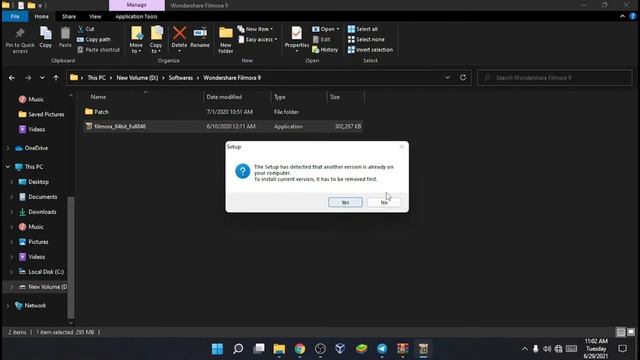Open the New item dropdown
The image size is (640, 360).
click(x=256, y=29)
